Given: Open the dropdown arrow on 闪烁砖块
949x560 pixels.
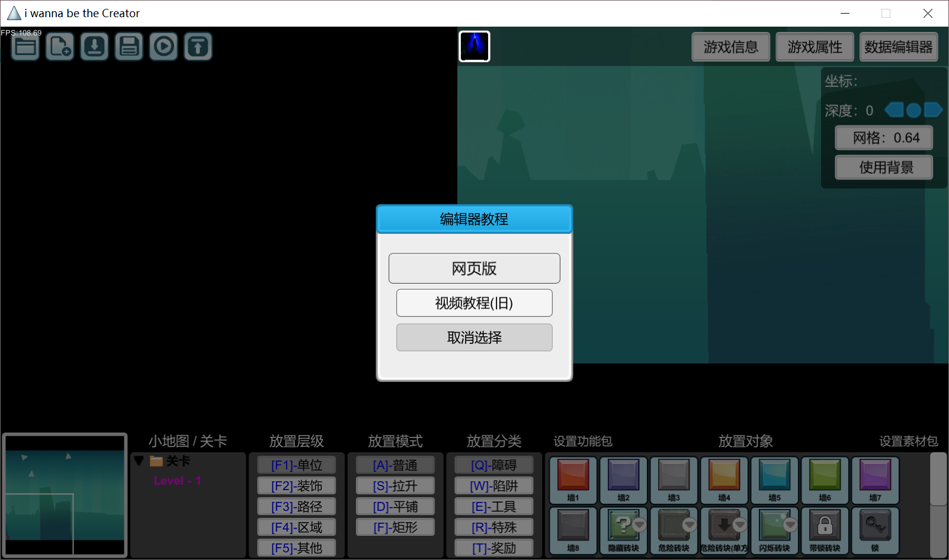Looking at the screenshot, I should tap(790, 524).
